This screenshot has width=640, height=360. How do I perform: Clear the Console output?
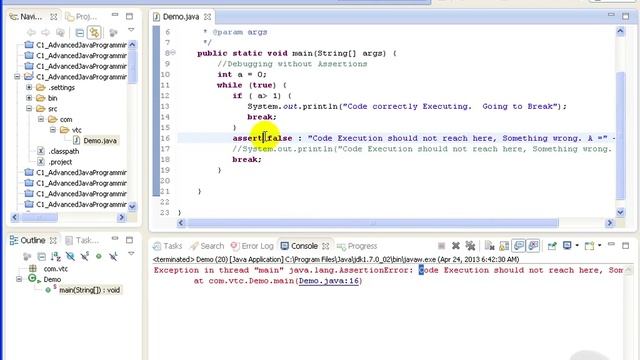(489, 246)
